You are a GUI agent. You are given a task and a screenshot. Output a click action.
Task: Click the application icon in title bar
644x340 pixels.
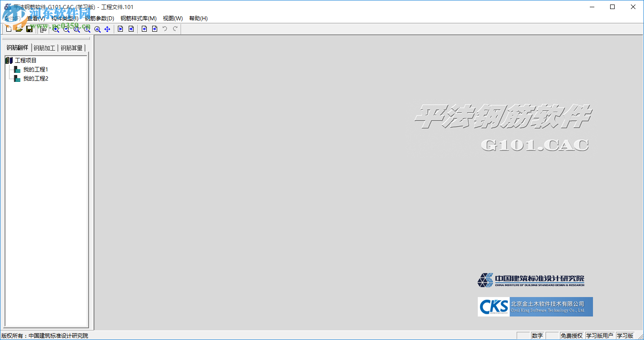(7, 7)
